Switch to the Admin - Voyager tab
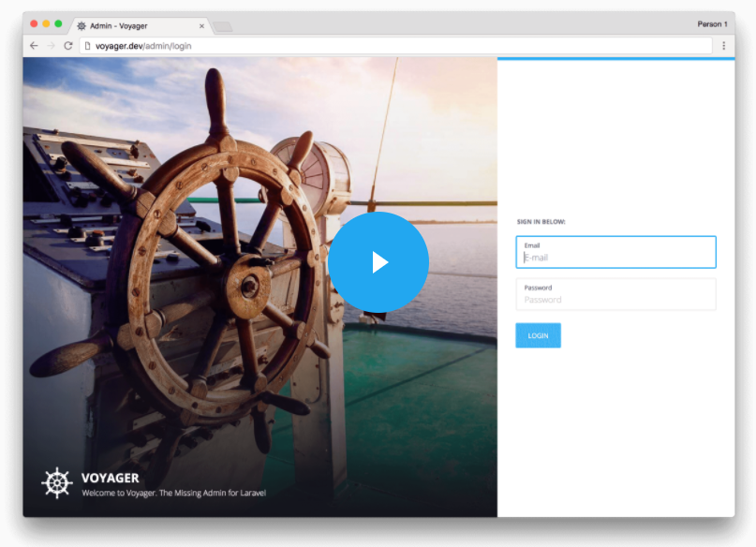This screenshot has height=547, width=756. [131, 25]
